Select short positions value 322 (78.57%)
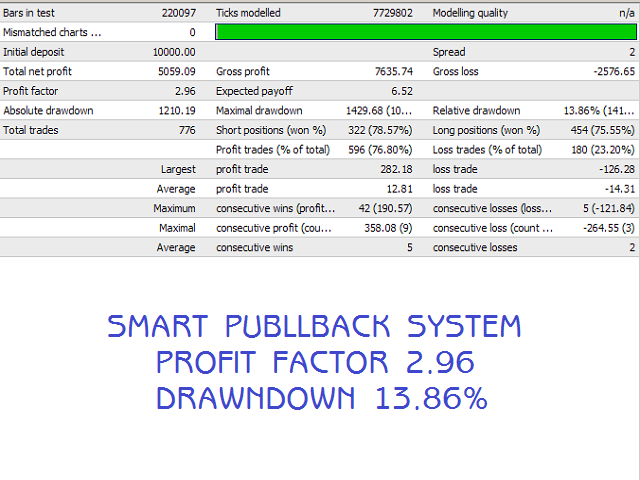This screenshot has height=480, width=640. pyautogui.click(x=380, y=130)
